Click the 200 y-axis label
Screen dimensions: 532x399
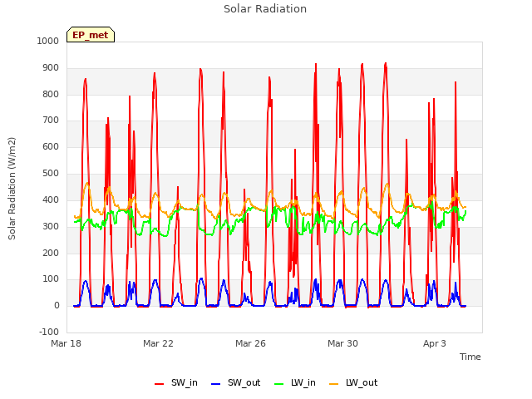pos(51,253)
